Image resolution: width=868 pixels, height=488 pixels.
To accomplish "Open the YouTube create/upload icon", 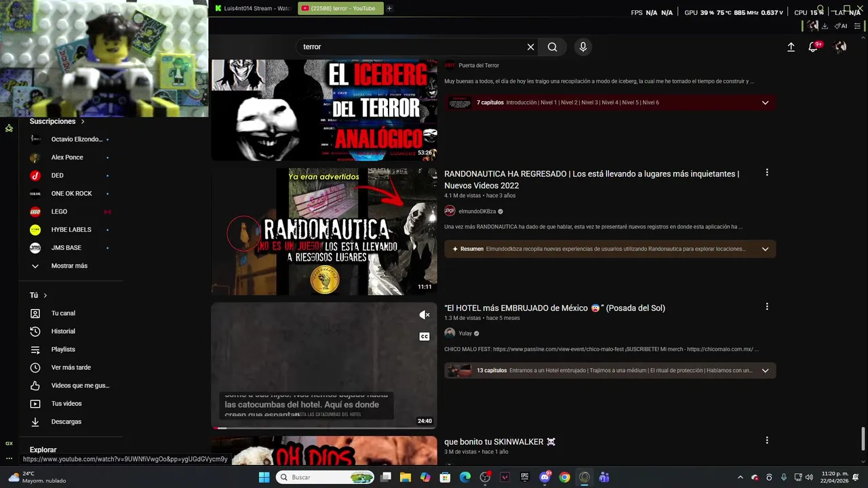I will pos(791,47).
